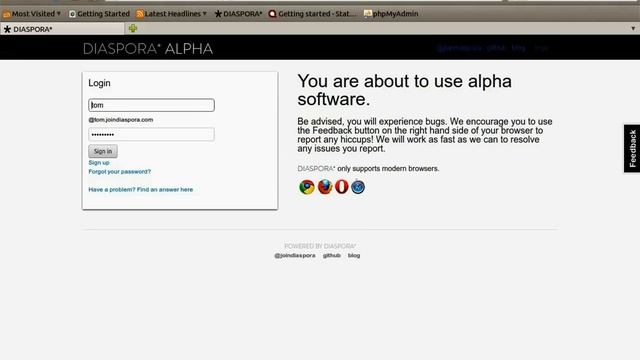Click the Latest Headlines RSS feed icon
The image size is (640, 360).
point(140,14)
